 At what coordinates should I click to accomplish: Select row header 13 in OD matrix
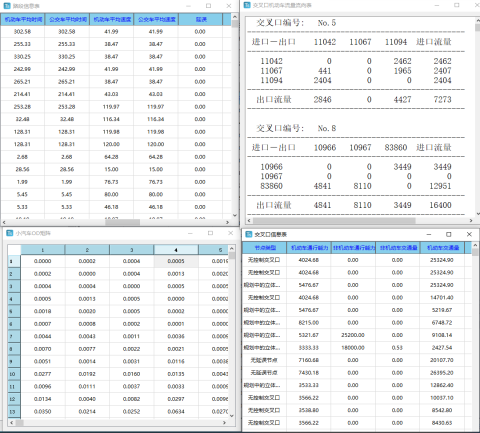[14, 412]
